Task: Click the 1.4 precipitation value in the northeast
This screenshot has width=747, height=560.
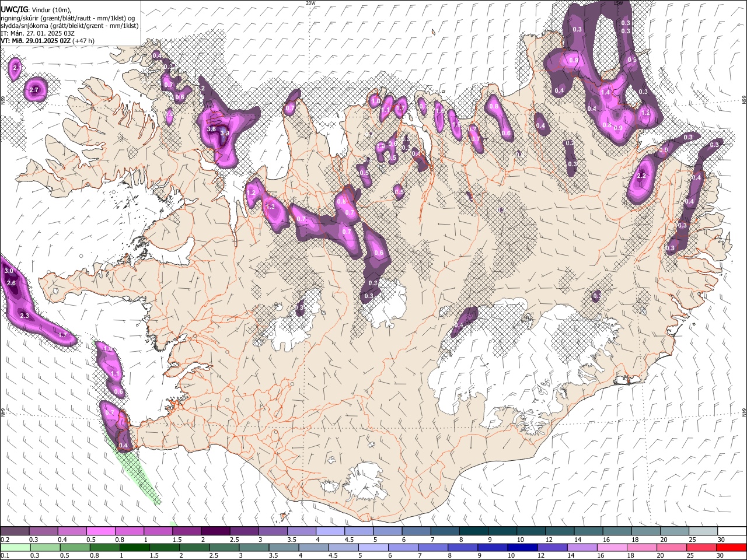Action: [605, 93]
